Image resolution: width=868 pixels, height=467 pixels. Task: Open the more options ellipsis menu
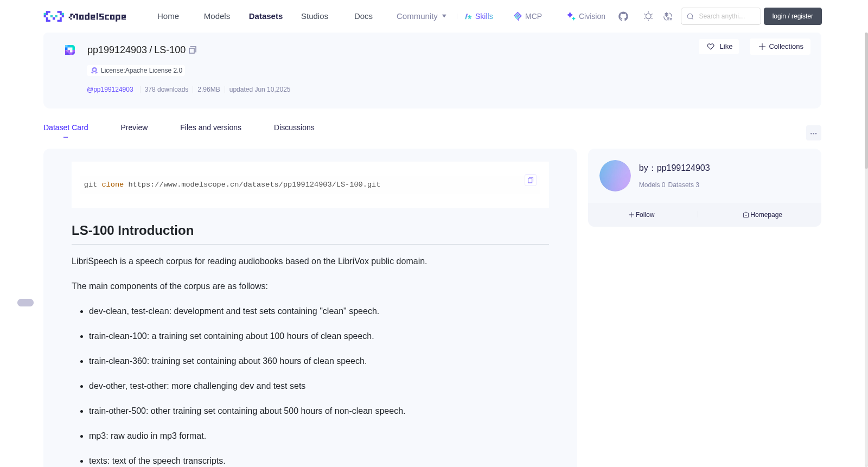tap(813, 133)
